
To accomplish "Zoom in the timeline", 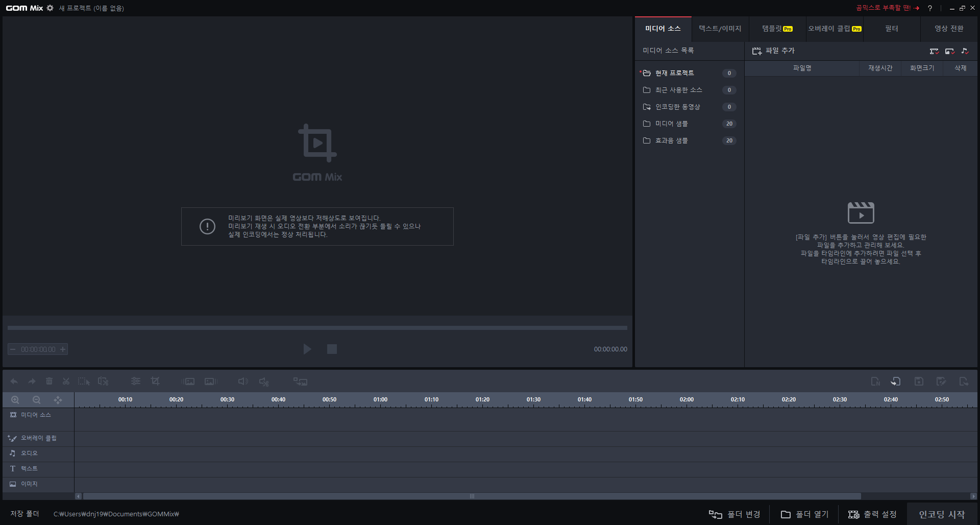I will tap(15, 400).
